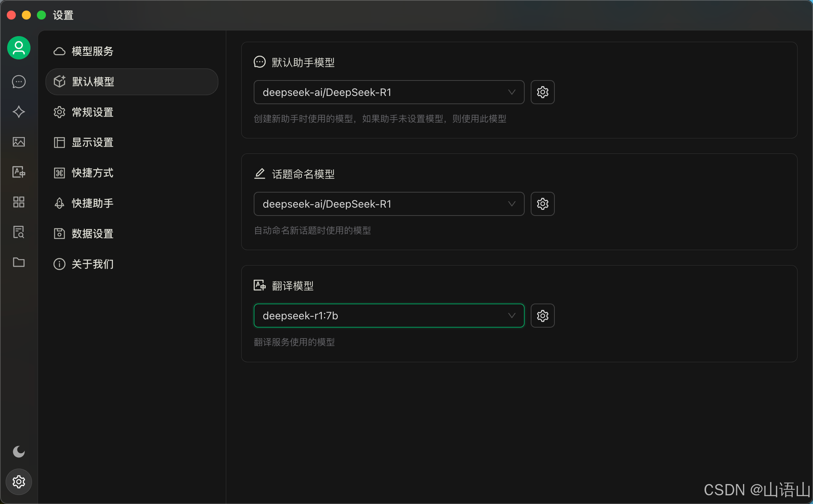The height and width of the screenshot is (504, 813).
Task: Select 模型服务 in the settings menu
Action: pos(132,51)
